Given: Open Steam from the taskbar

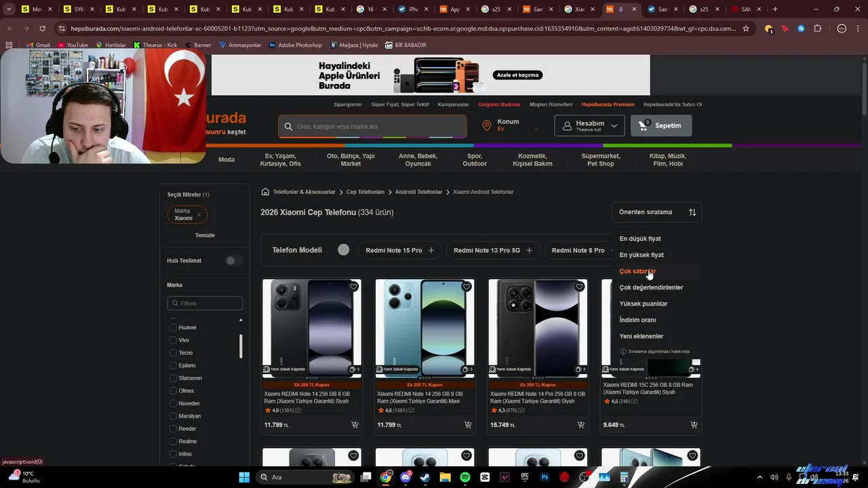Looking at the screenshot, I should (x=425, y=477).
